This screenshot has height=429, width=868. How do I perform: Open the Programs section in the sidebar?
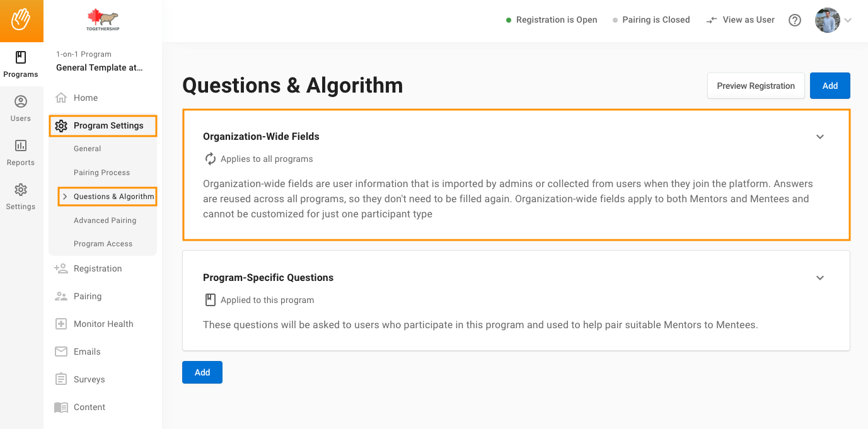coord(21,65)
